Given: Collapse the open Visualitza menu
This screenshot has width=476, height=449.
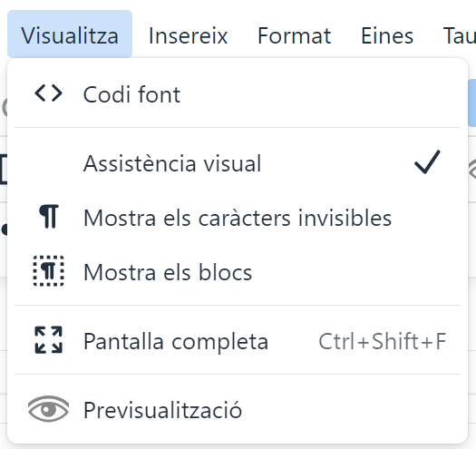Looking at the screenshot, I should tap(70, 34).
